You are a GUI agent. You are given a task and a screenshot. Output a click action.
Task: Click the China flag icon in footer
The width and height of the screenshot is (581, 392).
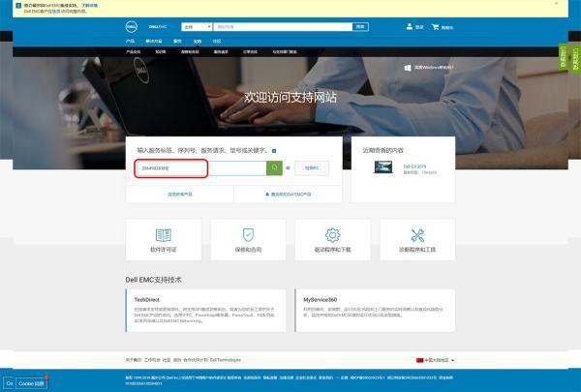419,360
